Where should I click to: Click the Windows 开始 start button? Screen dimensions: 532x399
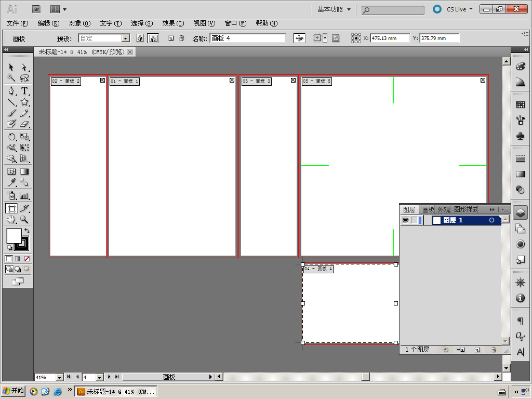13,391
